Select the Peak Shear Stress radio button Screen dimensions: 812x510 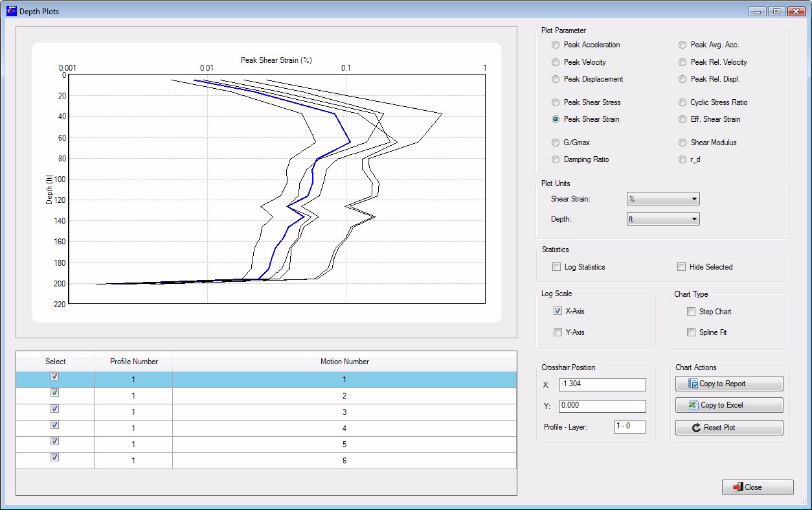click(556, 102)
